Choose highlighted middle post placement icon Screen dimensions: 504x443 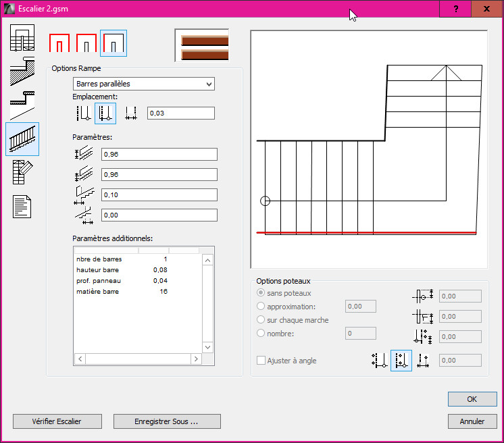point(401,361)
